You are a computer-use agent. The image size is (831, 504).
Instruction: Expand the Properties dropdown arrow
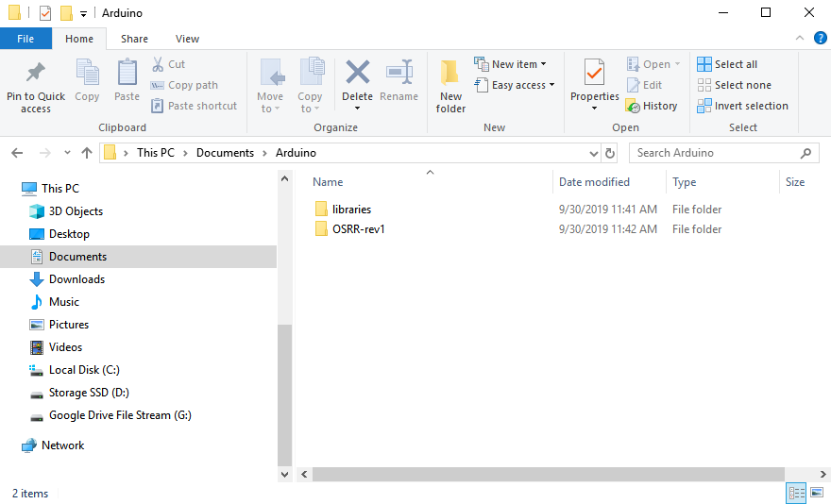[594, 109]
